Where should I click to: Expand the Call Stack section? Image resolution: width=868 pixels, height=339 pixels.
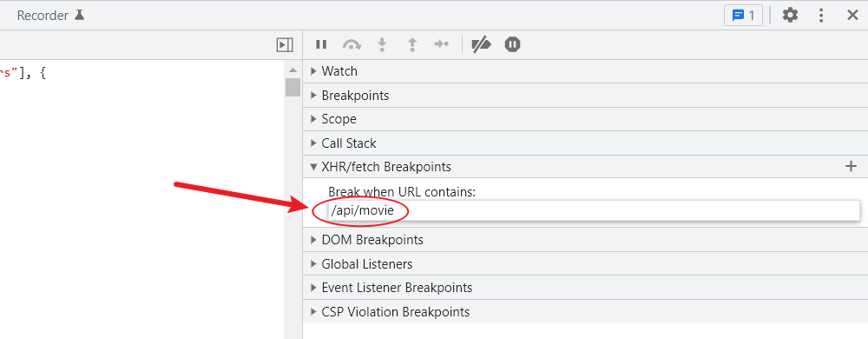(585, 143)
